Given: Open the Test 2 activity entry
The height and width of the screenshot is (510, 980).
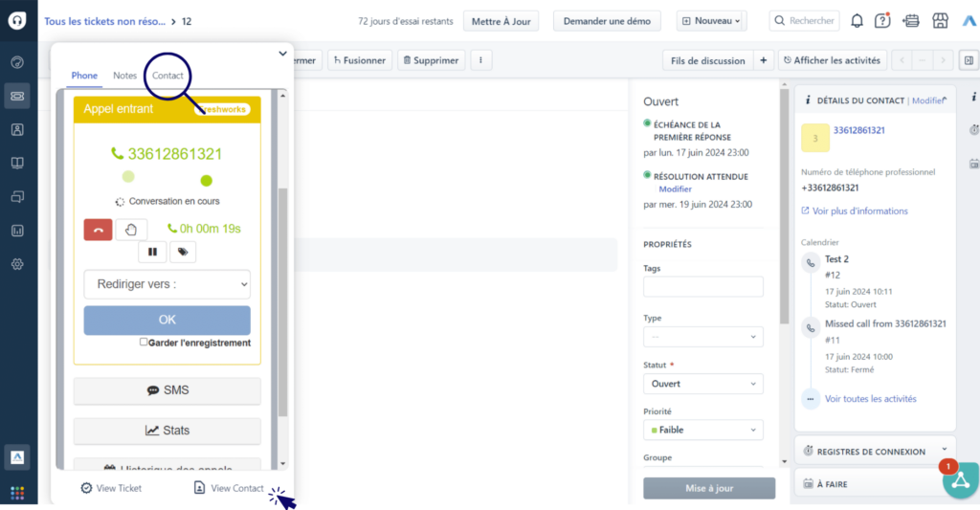Looking at the screenshot, I should 836,258.
